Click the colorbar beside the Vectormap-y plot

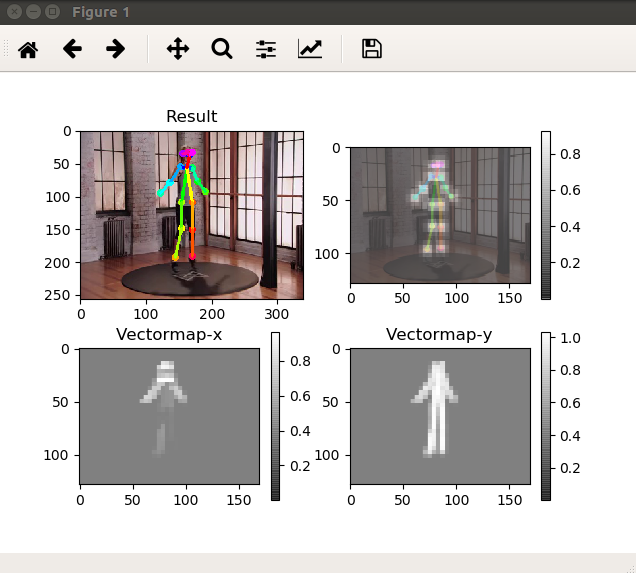point(546,416)
